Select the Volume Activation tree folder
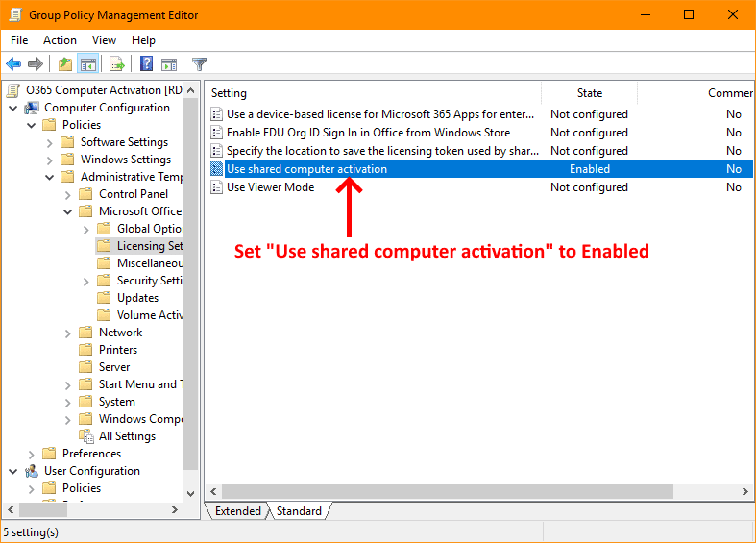 pyautogui.click(x=140, y=315)
